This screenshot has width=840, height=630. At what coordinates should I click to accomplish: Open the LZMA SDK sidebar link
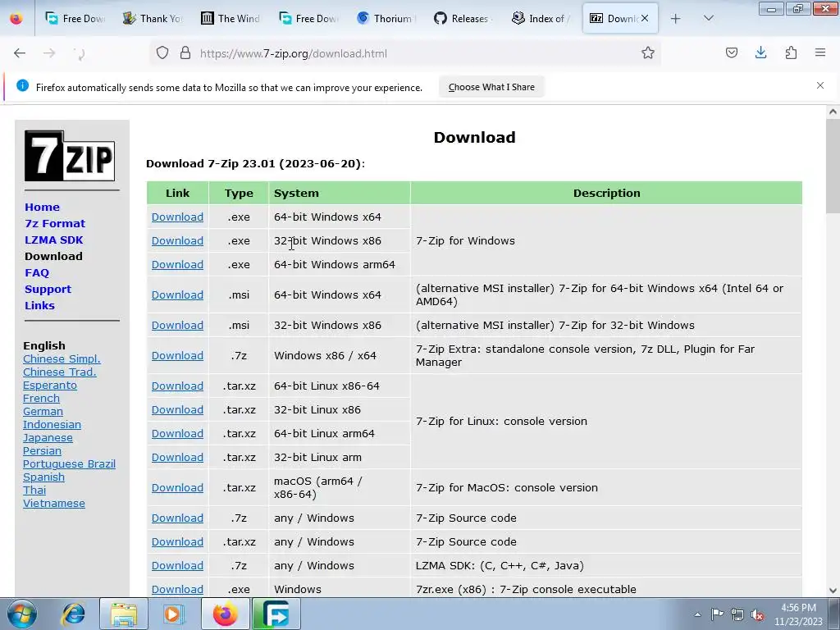tap(53, 240)
